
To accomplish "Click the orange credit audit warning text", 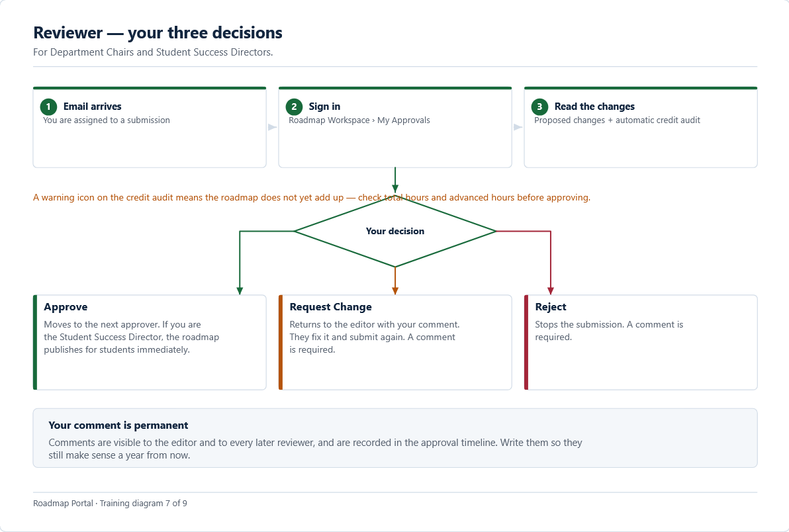I will [x=312, y=198].
